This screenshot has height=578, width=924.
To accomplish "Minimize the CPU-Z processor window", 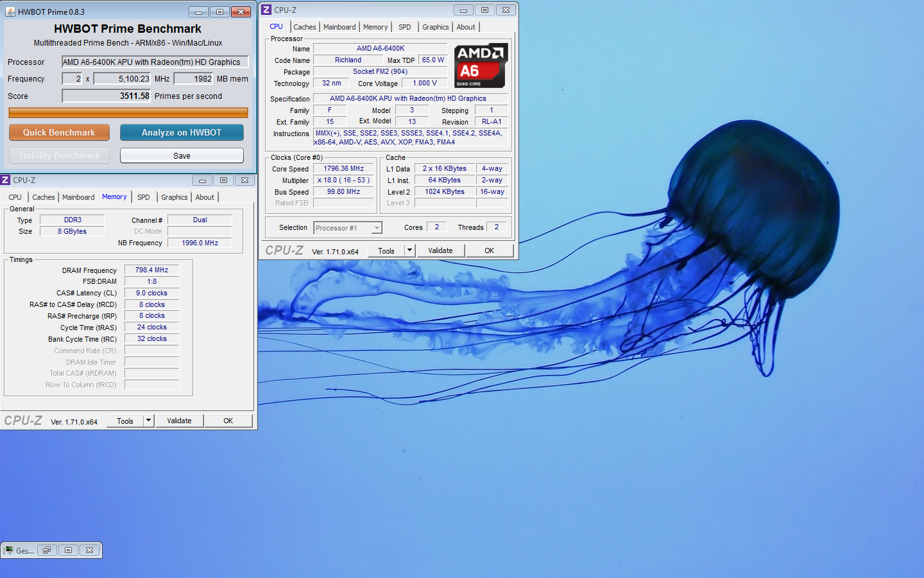I will [x=463, y=10].
